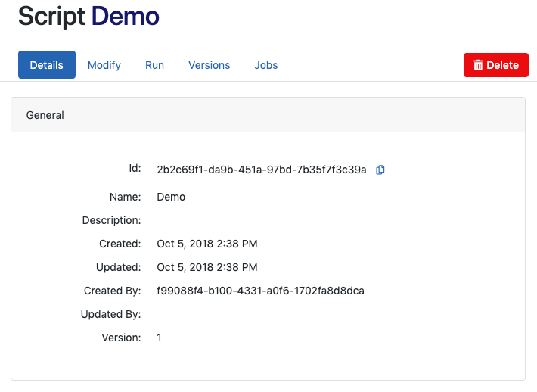
Task: Click the Script Demo page heading
Action: [x=88, y=16]
